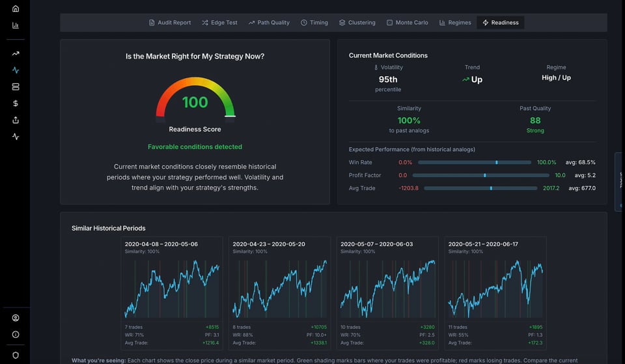Image resolution: width=625 pixels, height=364 pixels.
Task: Open the server stack sidebar icon
Action: coord(16,87)
